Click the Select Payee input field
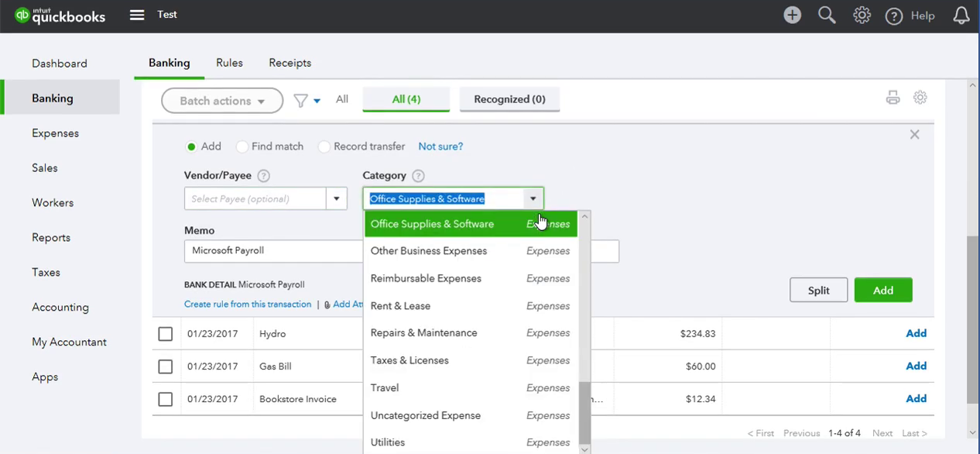980x454 pixels. pos(255,198)
